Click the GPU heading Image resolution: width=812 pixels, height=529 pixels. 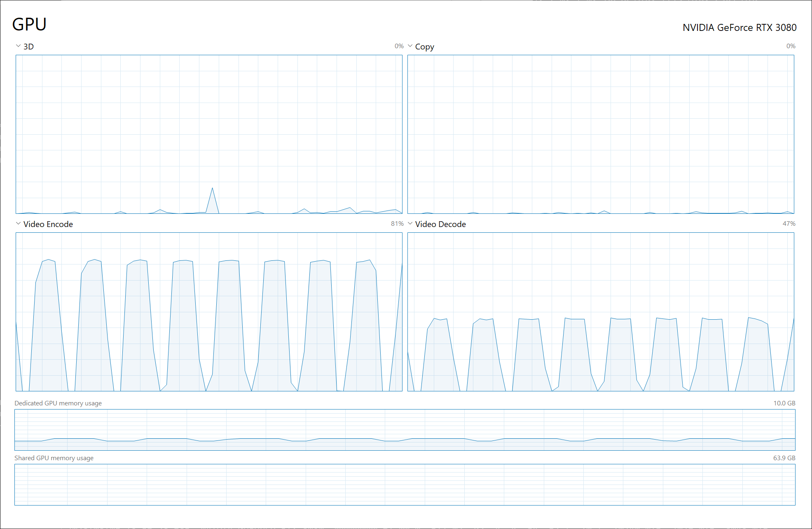point(29,24)
